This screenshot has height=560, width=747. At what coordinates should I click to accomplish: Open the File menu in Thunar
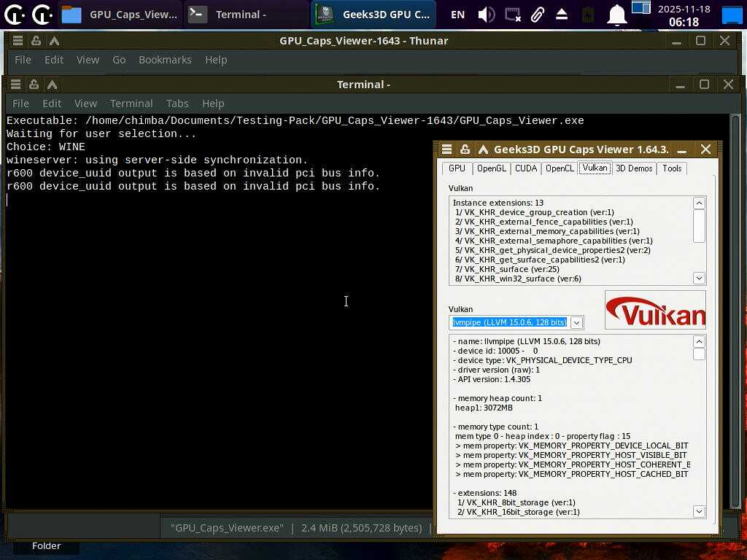point(23,60)
